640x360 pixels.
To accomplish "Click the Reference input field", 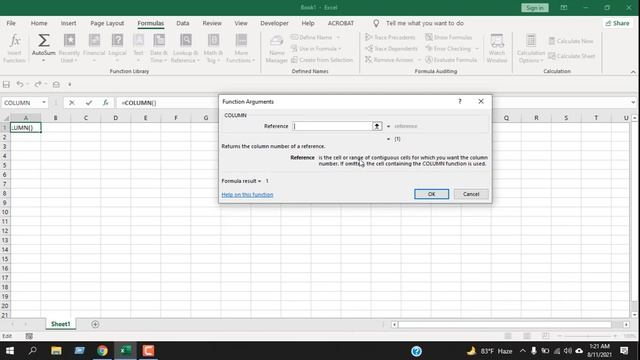I will click(332, 126).
